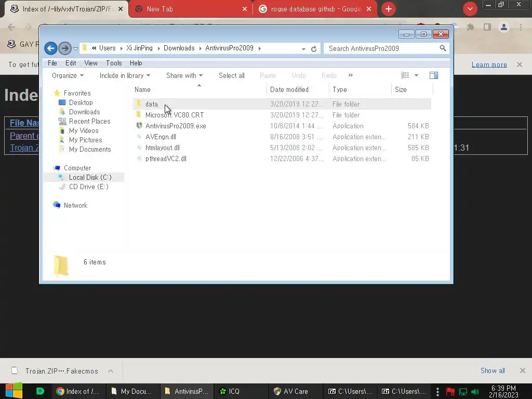The height and width of the screenshot is (399, 532).
Task: Click Downloads in the address breadcrumb
Action: click(x=179, y=48)
